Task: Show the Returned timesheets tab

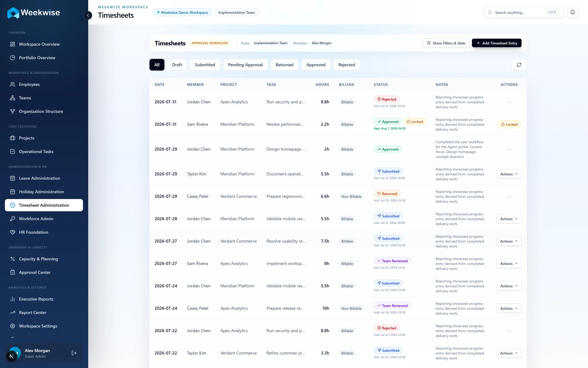Action: [284, 65]
